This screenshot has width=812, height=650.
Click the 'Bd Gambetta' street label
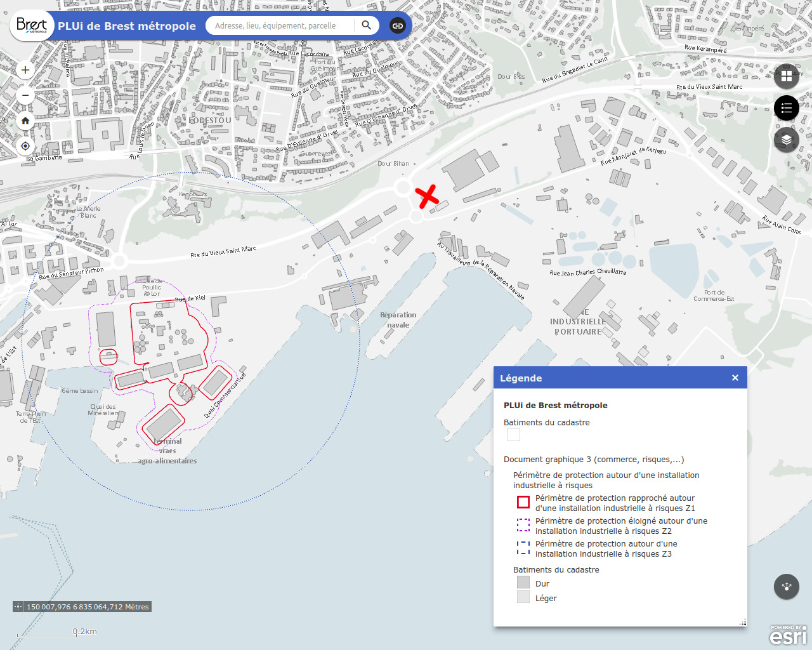coord(44,158)
